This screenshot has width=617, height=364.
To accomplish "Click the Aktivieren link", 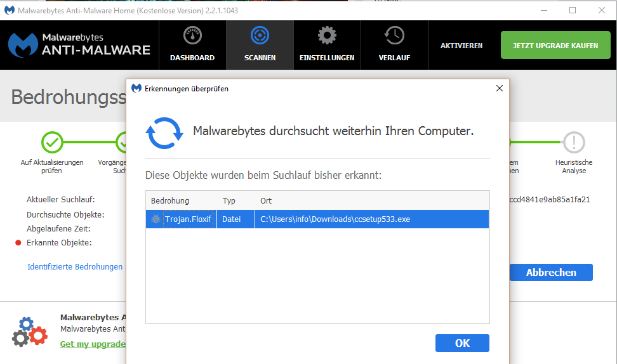I will click(461, 46).
